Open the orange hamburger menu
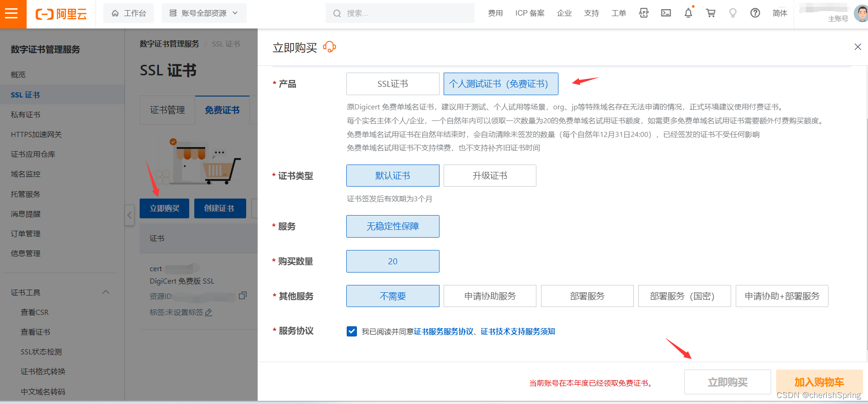868x404 pixels. (x=12, y=13)
